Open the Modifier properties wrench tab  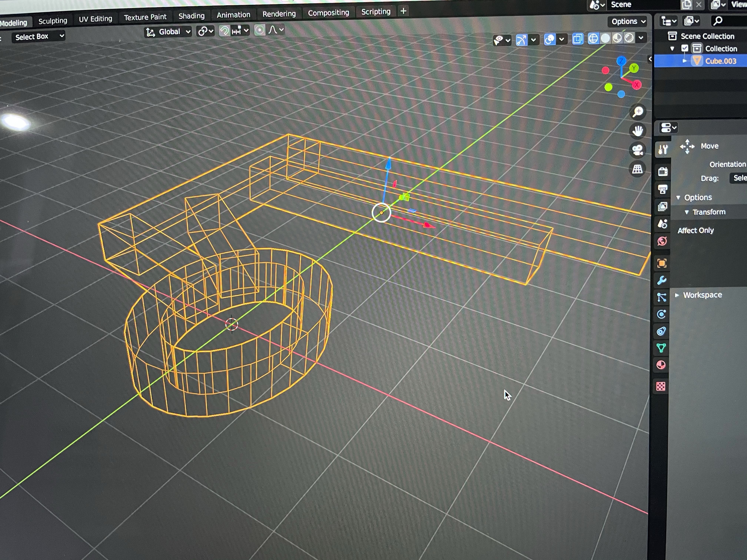point(662,280)
